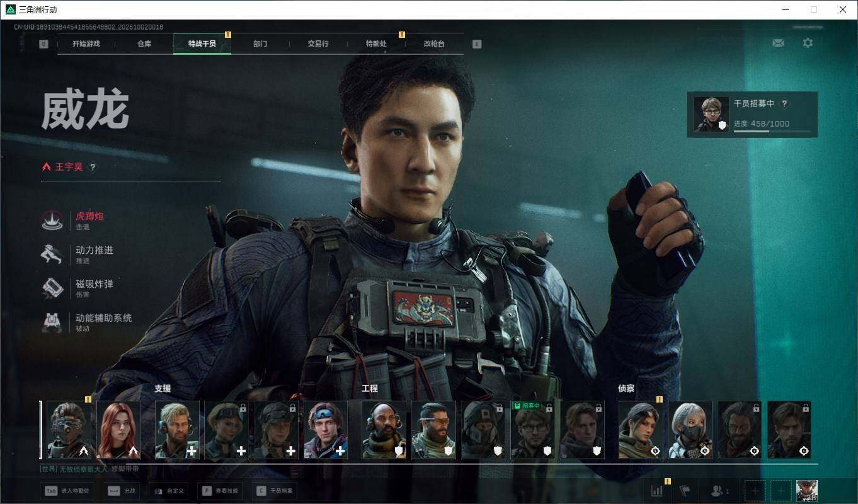Click the 干员档案 button
This screenshot has height=504, width=858.
[x=275, y=491]
